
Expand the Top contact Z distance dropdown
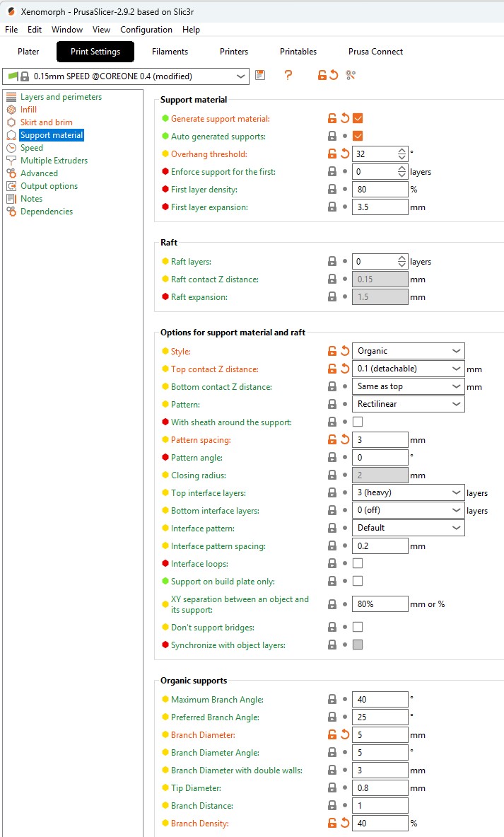coord(408,369)
